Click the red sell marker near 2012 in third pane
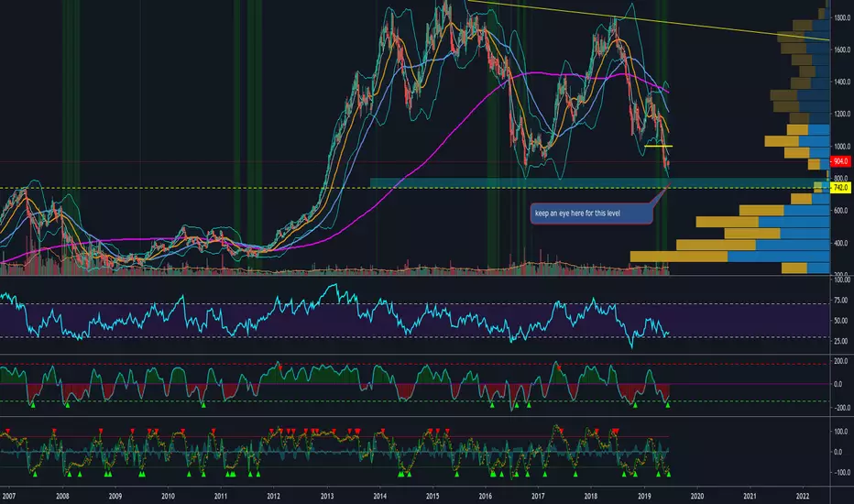The image size is (854, 504). (x=280, y=367)
